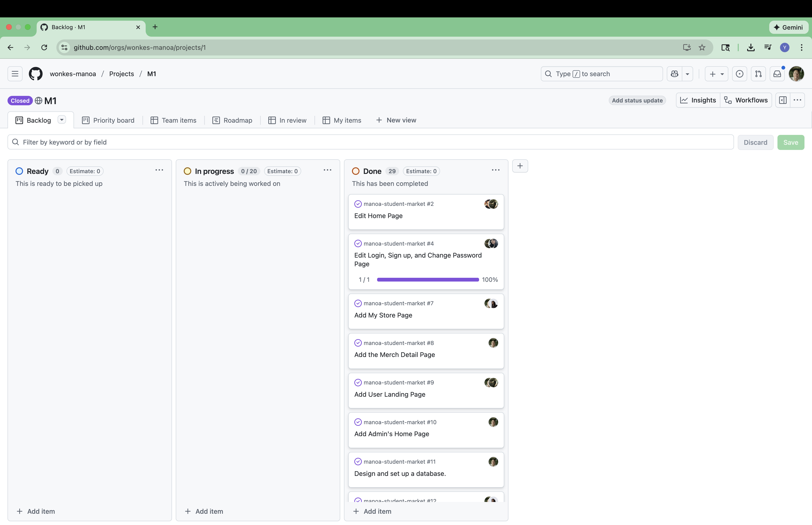Bookmark this page with star icon
The image size is (812, 525).
tap(702, 47)
